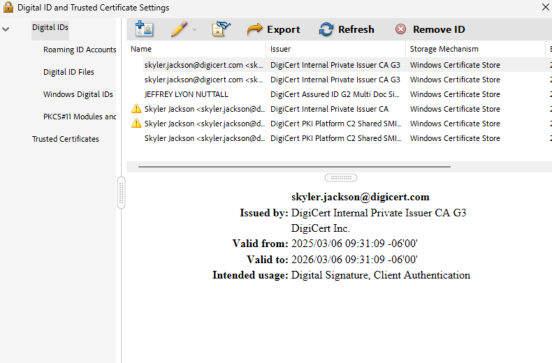Click the Remove ID button

pos(430,29)
